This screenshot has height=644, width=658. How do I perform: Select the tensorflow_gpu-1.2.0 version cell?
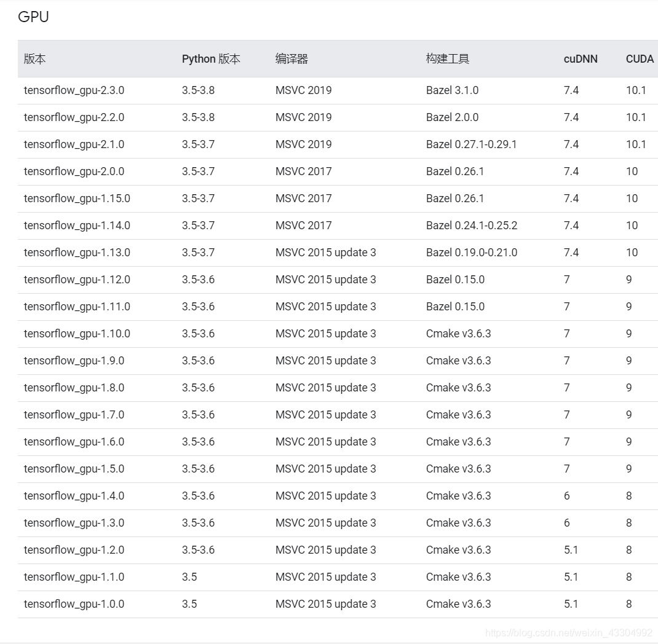(74, 550)
